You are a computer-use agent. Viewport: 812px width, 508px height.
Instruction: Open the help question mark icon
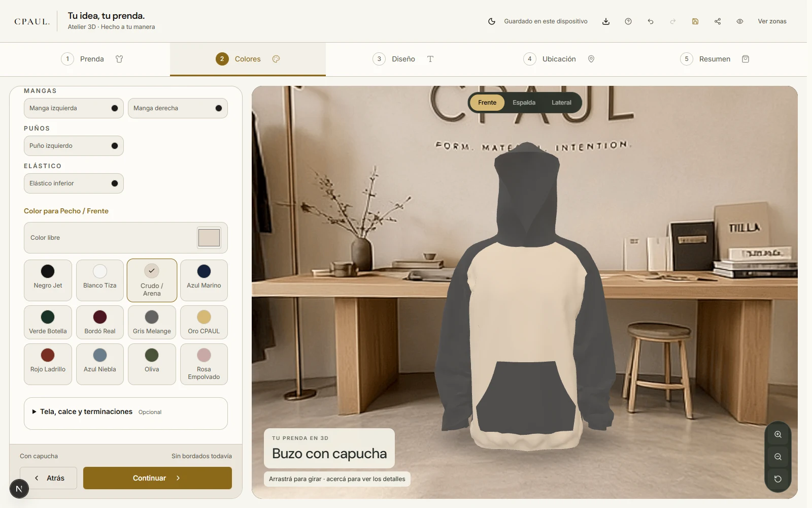(628, 21)
